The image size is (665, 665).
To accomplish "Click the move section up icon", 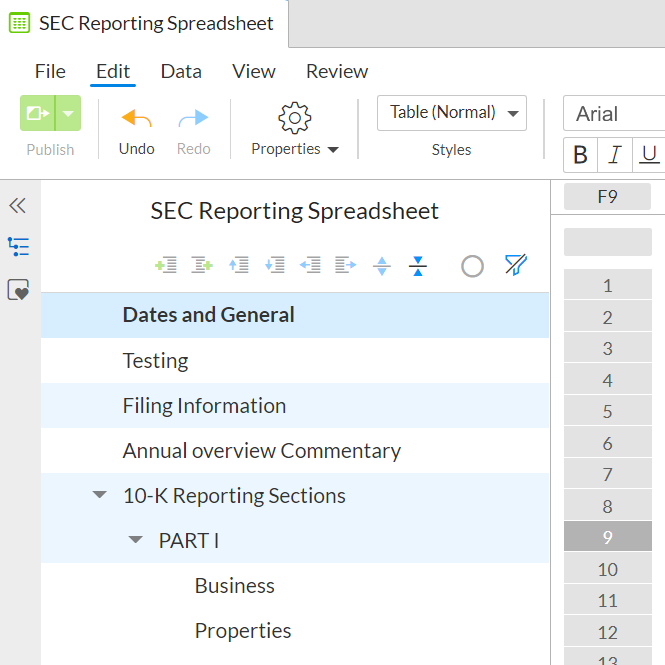I will (x=238, y=265).
